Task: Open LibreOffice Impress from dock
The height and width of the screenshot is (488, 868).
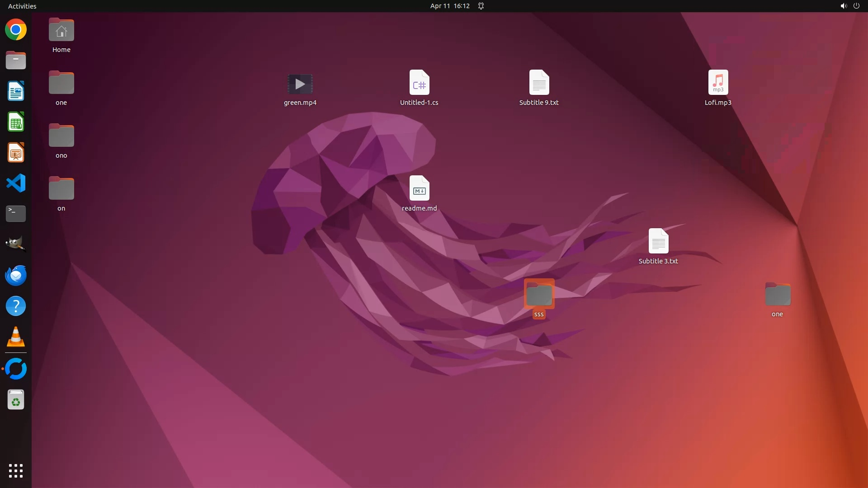Action: click(x=16, y=153)
